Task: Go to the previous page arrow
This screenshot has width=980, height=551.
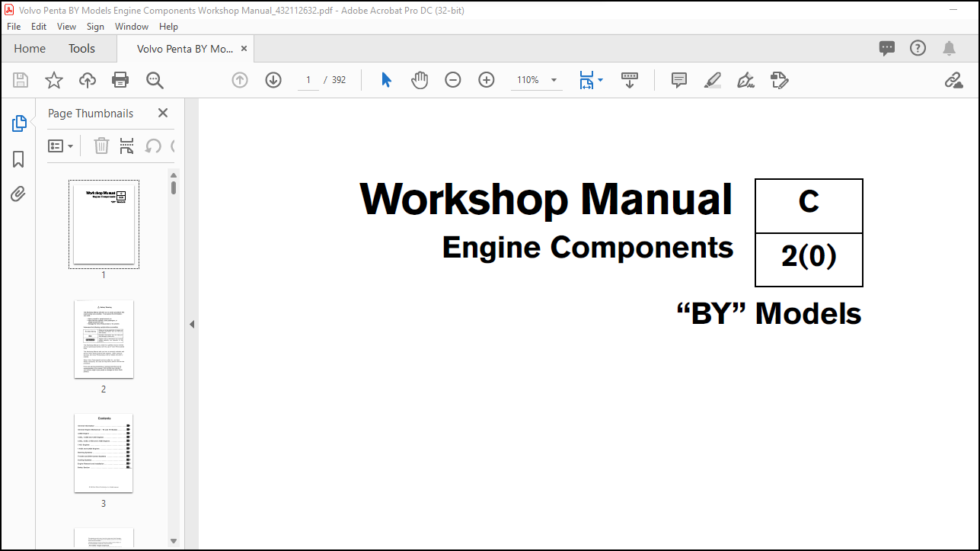Action: pos(240,80)
